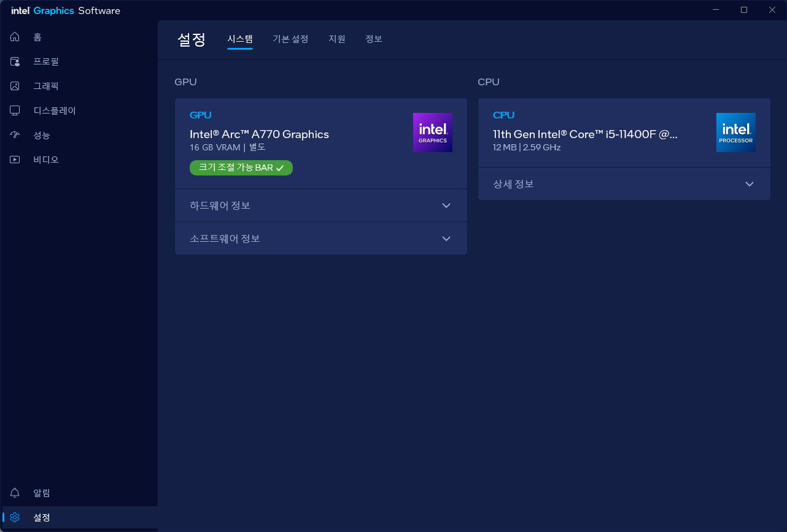Switch to the 시스템 tab

pyautogui.click(x=240, y=39)
